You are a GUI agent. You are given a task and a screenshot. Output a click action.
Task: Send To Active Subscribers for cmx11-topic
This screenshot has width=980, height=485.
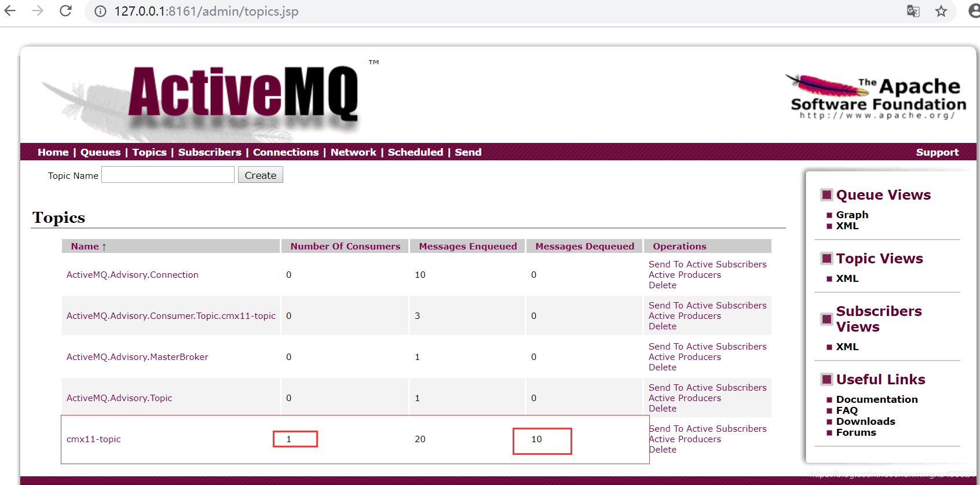pyautogui.click(x=707, y=428)
